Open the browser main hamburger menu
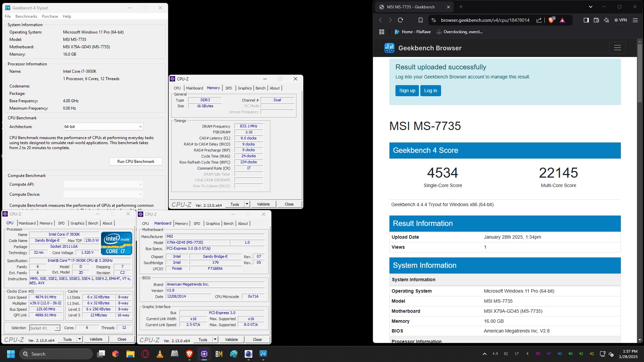Image resolution: width=644 pixels, height=362 pixels. (x=635, y=20)
